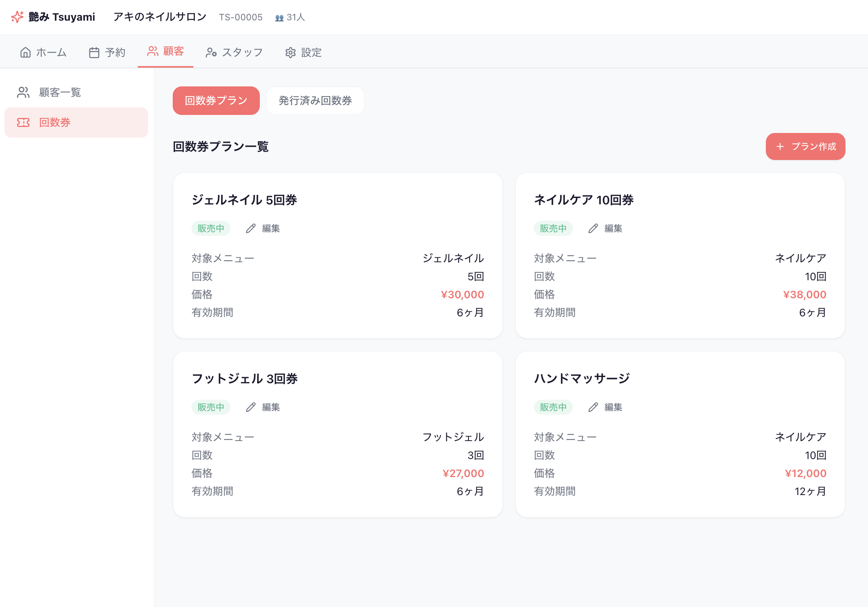This screenshot has height=607, width=868.
Task: Edit the フットジェル 3回券 plan
Action: pyautogui.click(x=263, y=407)
